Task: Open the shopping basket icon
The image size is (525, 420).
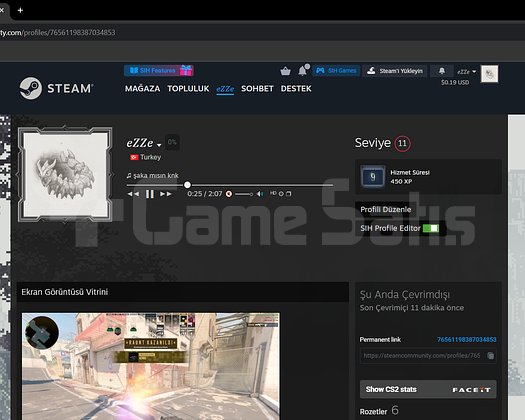Action: (x=285, y=71)
